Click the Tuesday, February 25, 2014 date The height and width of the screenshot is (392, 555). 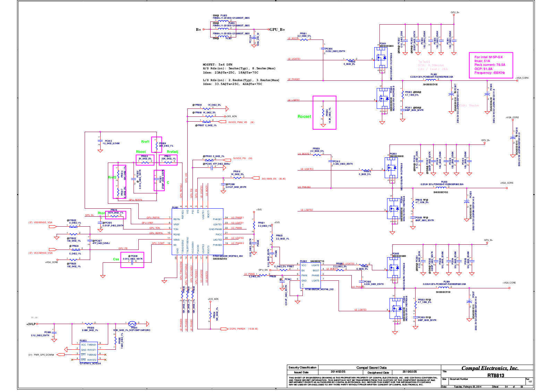tap(467, 386)
